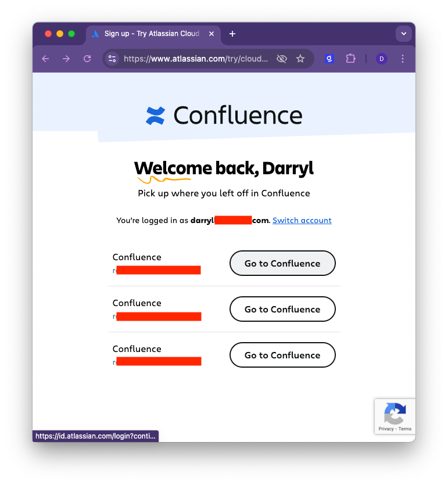Reload the Atlassian page
The width and height of the screenshot is (448, 485).
coord(87,59)
